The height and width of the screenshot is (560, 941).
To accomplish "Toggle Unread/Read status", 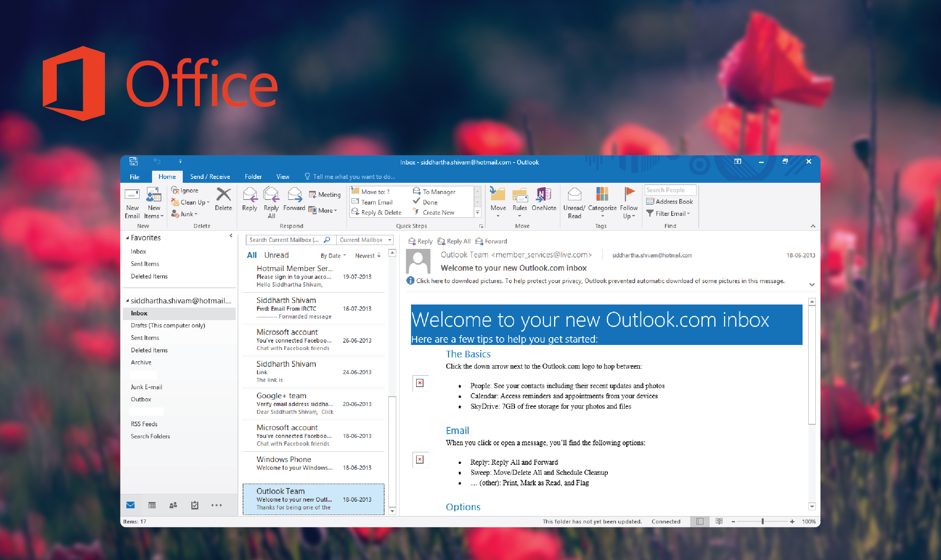I will click(574, 203).
